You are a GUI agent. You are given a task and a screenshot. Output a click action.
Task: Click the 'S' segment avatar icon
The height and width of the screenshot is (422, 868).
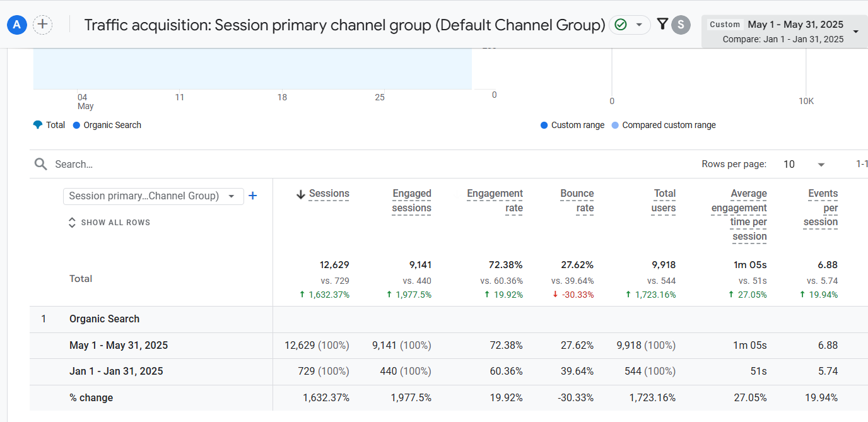click(x=681, y=25)
